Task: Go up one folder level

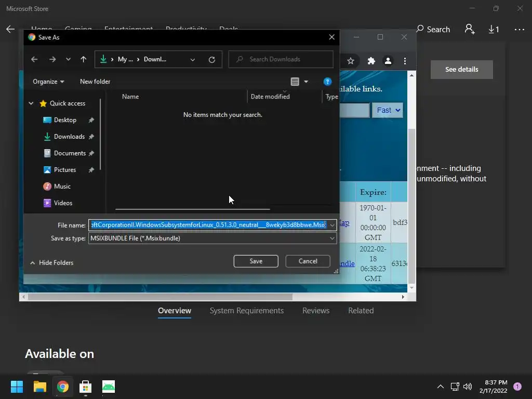Action: [84, 59]
